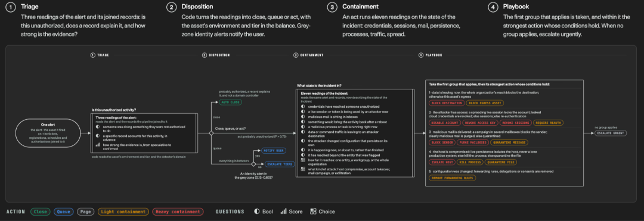Select the small PLAYBOOK step label in diagram

(x=430, y=55)
